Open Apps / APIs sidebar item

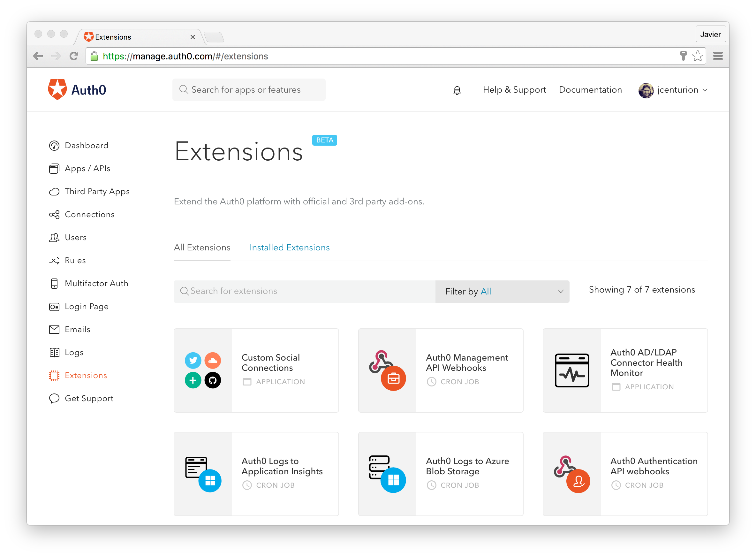[87, 169]
